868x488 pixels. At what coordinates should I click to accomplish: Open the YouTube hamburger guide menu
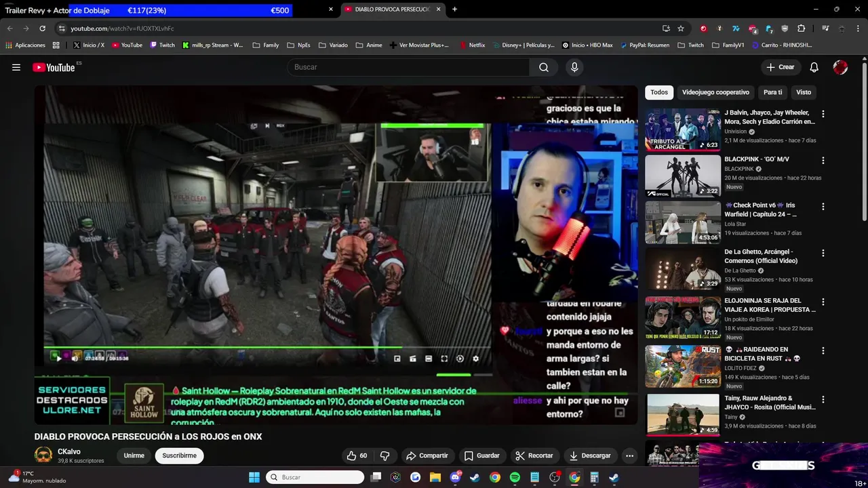pyautogui.click(x=16, y=67)
